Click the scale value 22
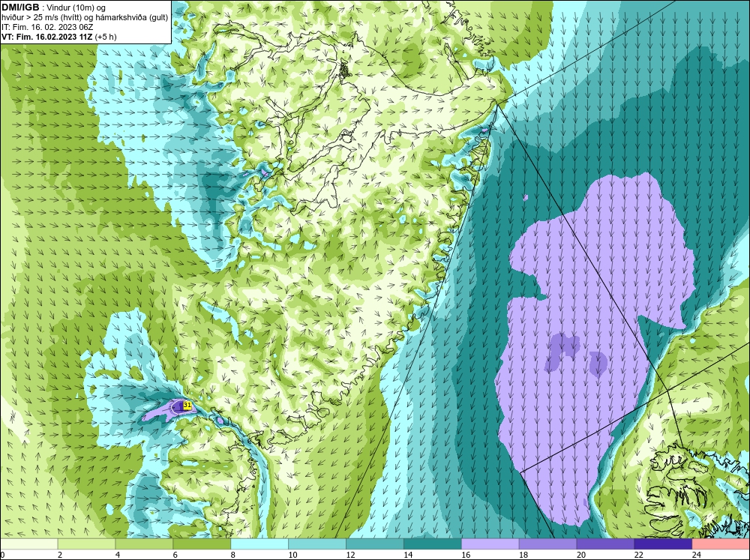The height and width of the screenshot is (560, 750). (639, 555)
